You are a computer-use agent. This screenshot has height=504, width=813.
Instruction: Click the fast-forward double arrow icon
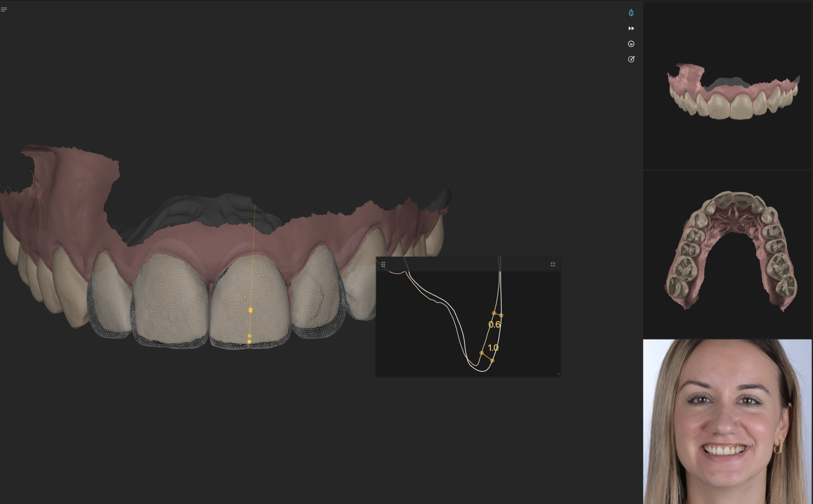631,28
